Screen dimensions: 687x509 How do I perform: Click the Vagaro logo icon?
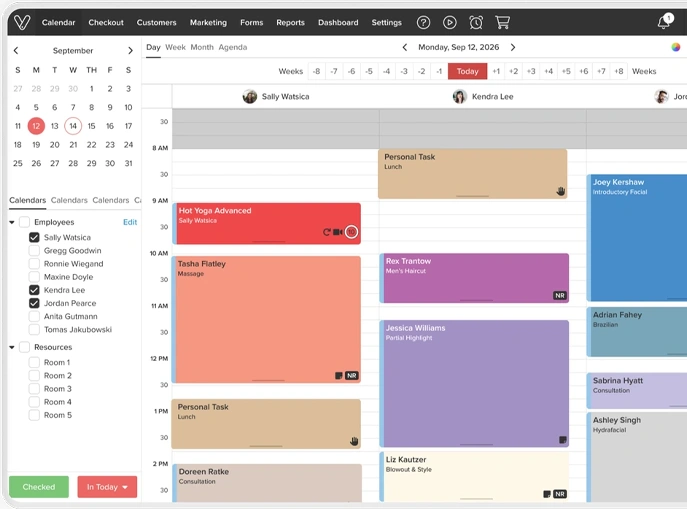tap(21, 22)
